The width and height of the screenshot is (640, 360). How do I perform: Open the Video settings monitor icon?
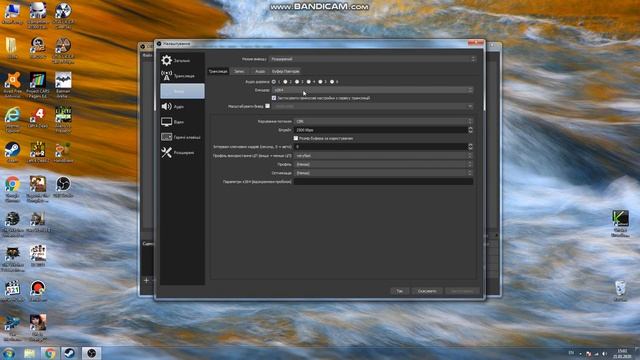(x=166, y=122)
